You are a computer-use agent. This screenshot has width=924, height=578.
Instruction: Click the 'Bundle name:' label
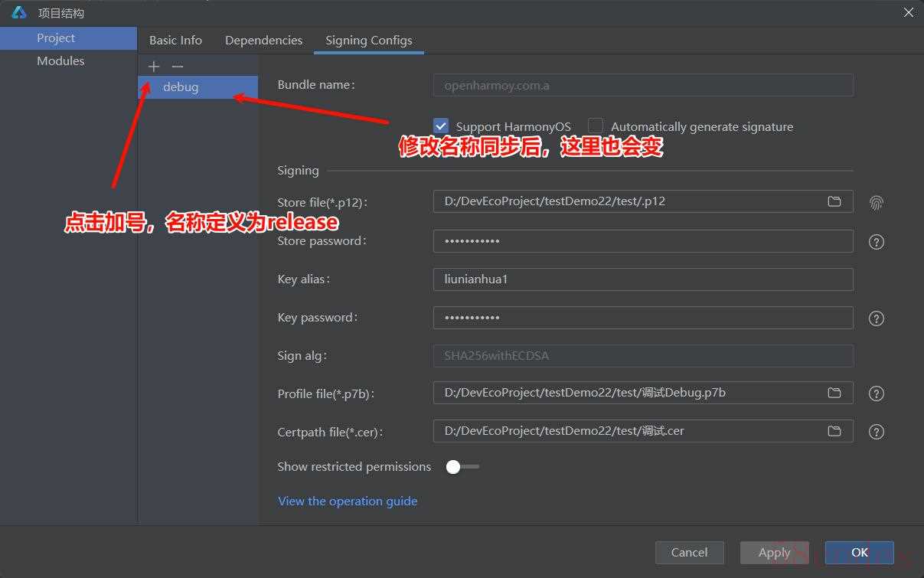point(316,85)
